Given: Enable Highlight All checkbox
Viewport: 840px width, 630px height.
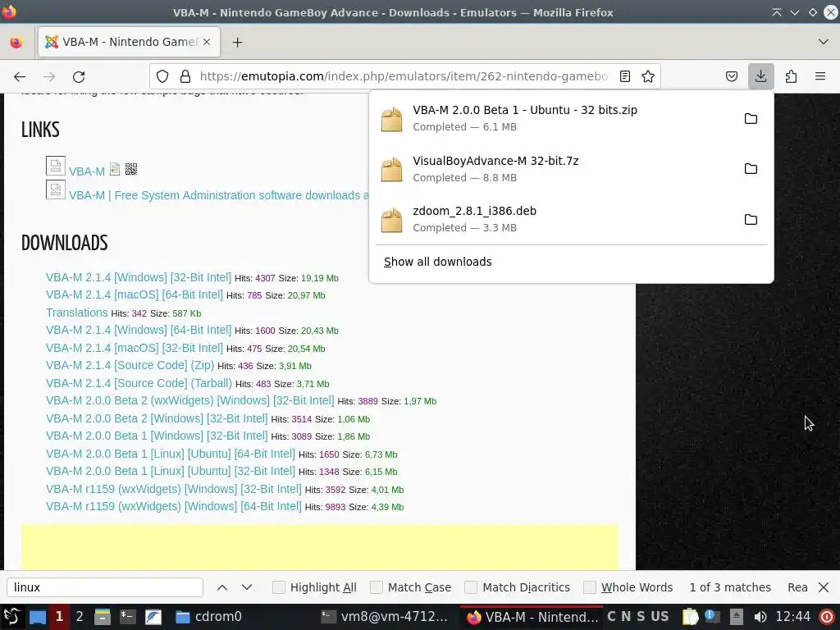Looking at the screenshot, I should [279, 587].
